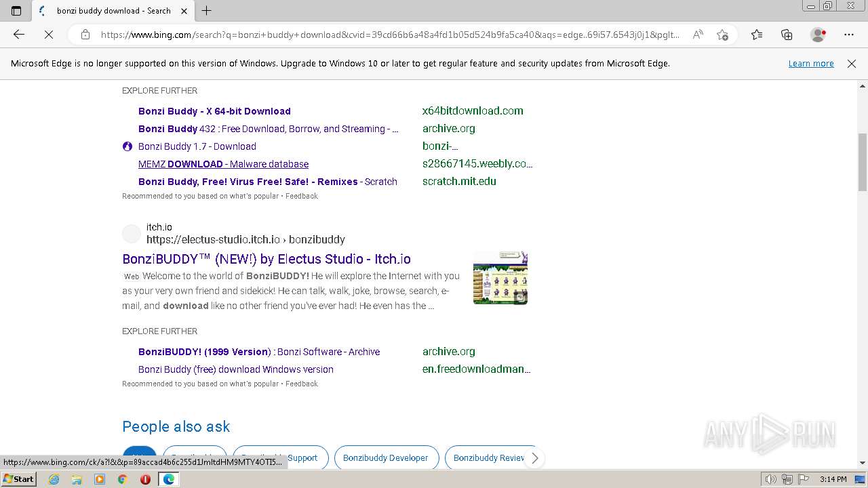
Task: Click the itch.io site favicon
Action: (x=132, y=234)
